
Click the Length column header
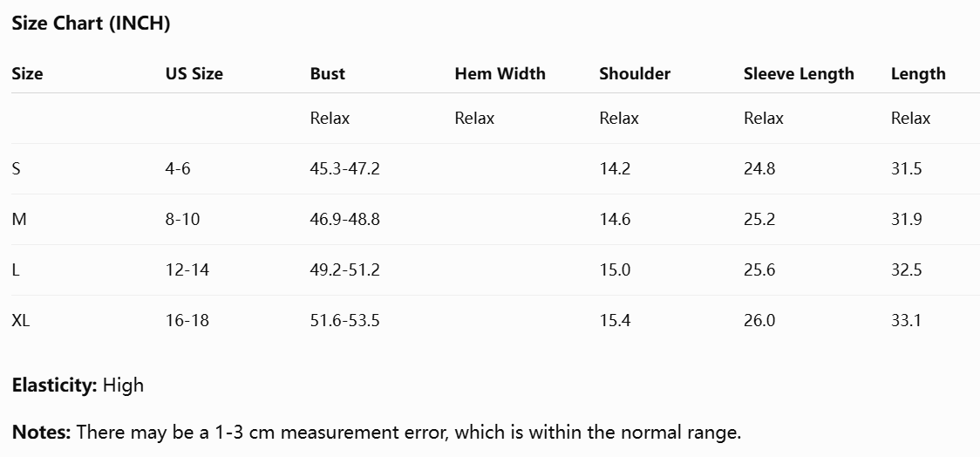[x=918, y=74]
